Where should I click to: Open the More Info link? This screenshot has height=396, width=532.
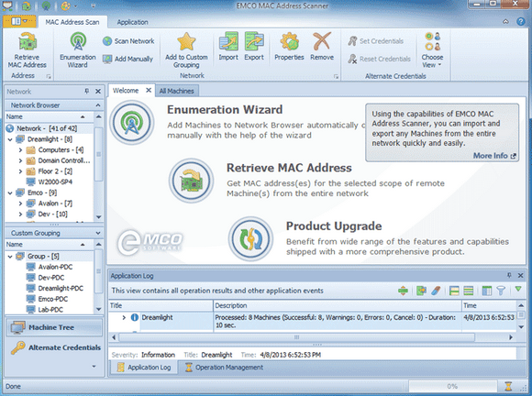(494, 156)
